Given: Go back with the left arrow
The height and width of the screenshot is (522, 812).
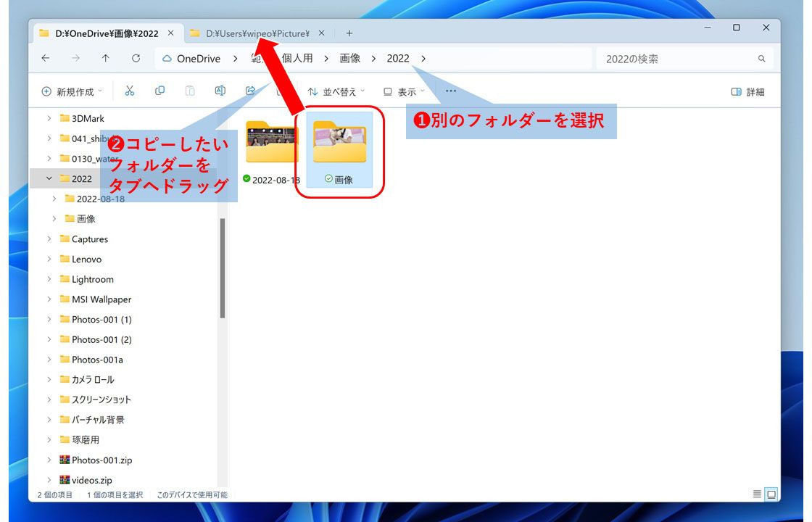Looking at the screenshot, I should (x=46, y=59).
